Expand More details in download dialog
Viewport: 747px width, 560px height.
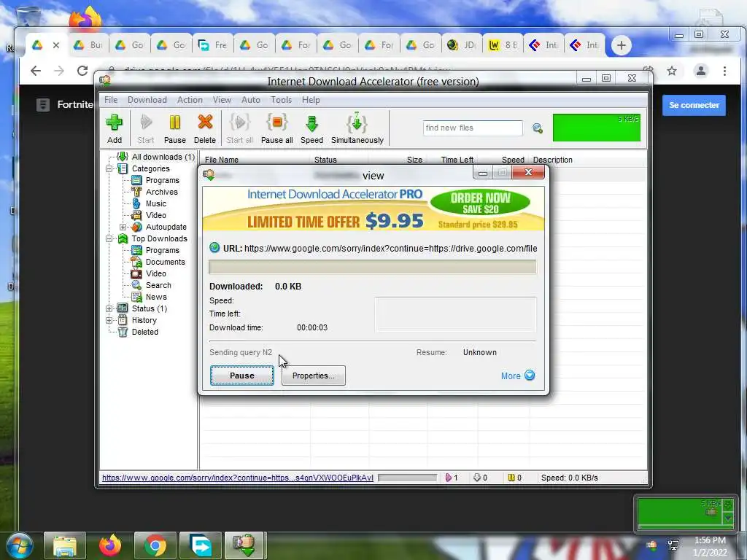pyautogui.click(x=518, y=376)
